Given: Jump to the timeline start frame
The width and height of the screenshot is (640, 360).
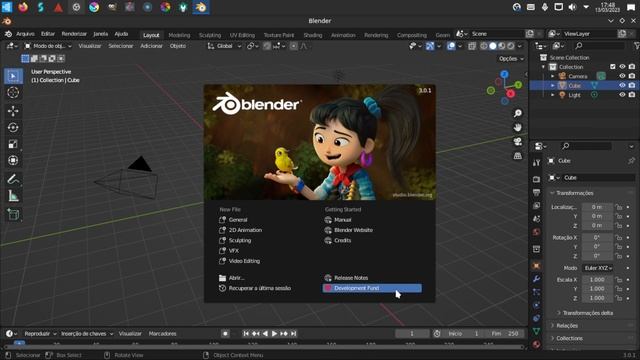Looking at the screenshot, I should click(x=246, y=333).
